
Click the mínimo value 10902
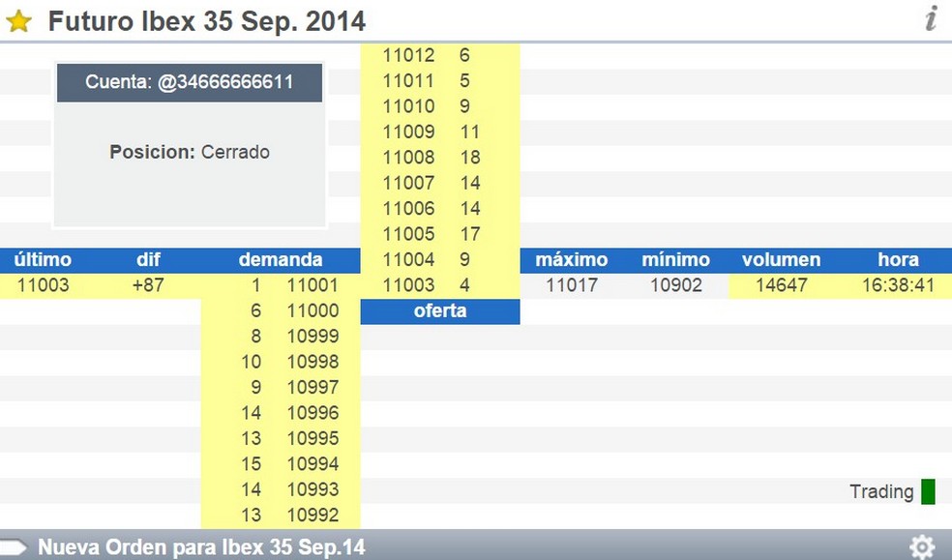[675, 285]
